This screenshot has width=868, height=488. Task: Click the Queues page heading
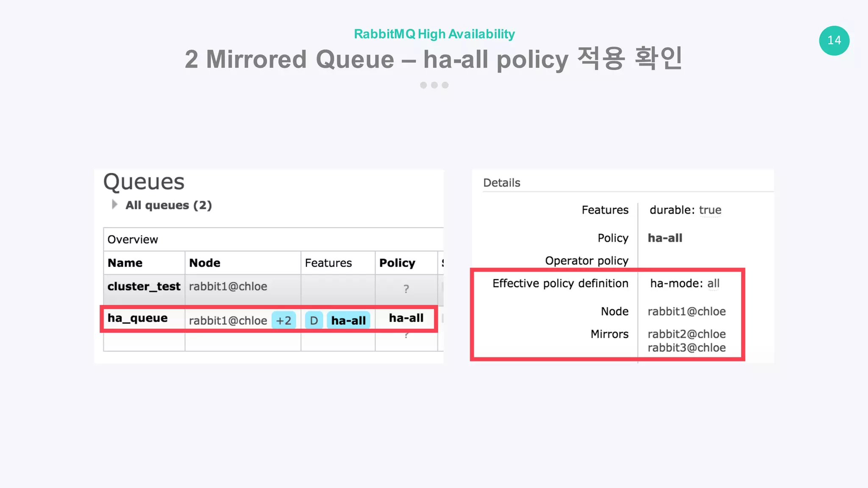coord(144,182)
